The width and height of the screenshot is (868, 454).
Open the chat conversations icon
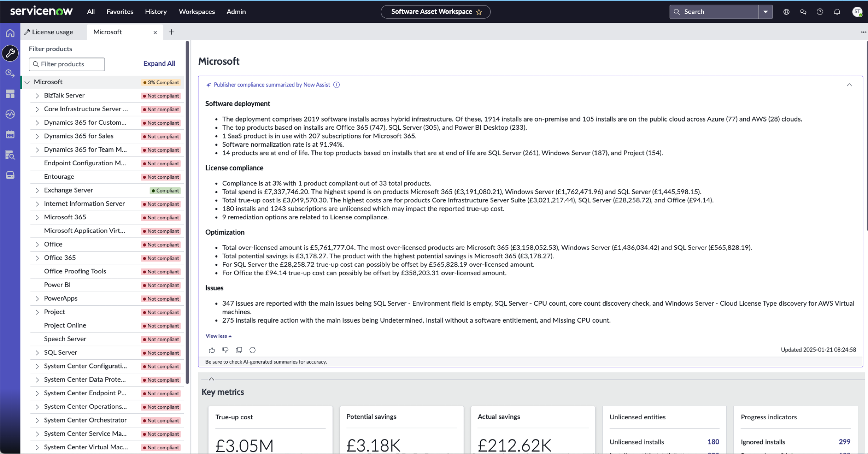pyautogui.click(x=803, y=12)
